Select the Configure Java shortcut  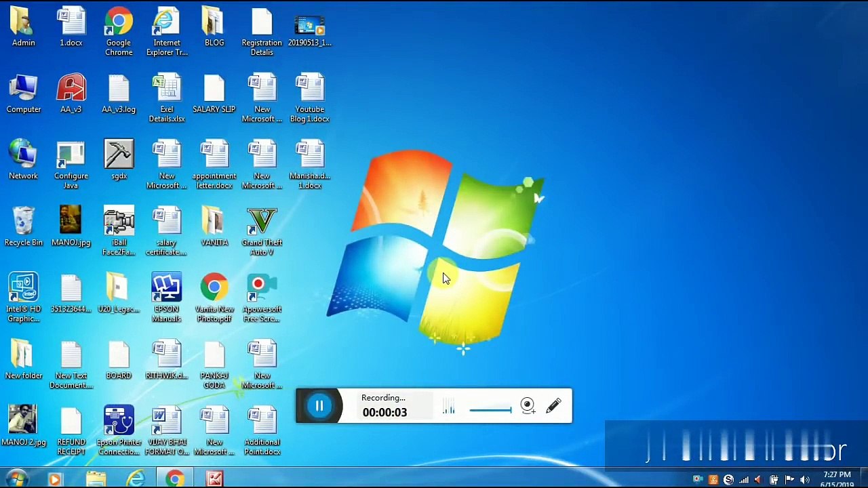(x=71, y=165)
